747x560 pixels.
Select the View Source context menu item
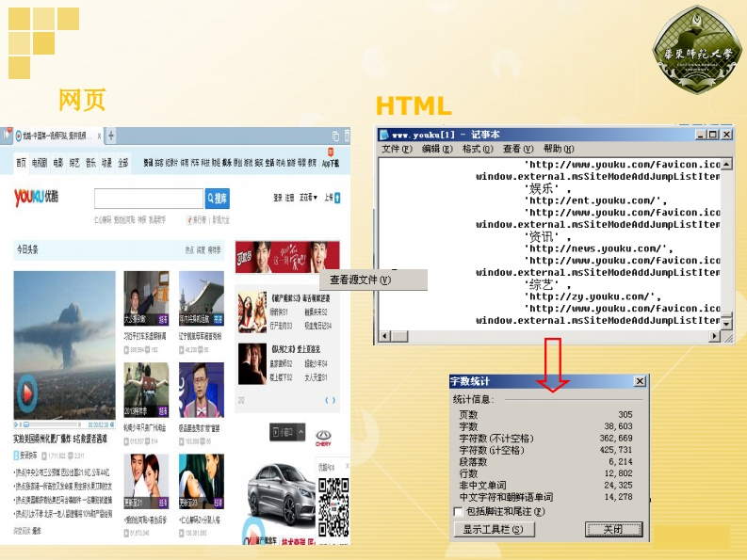(x=360, y=280)
